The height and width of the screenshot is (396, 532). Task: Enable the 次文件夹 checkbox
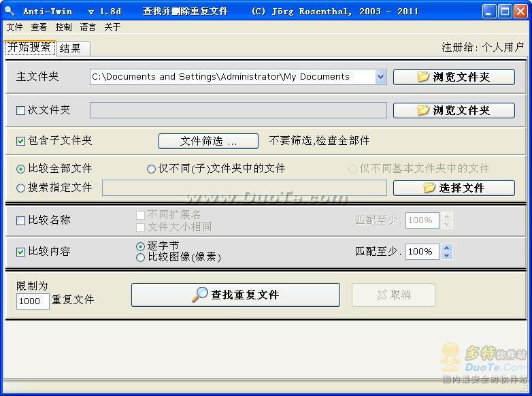coord(20,110)
